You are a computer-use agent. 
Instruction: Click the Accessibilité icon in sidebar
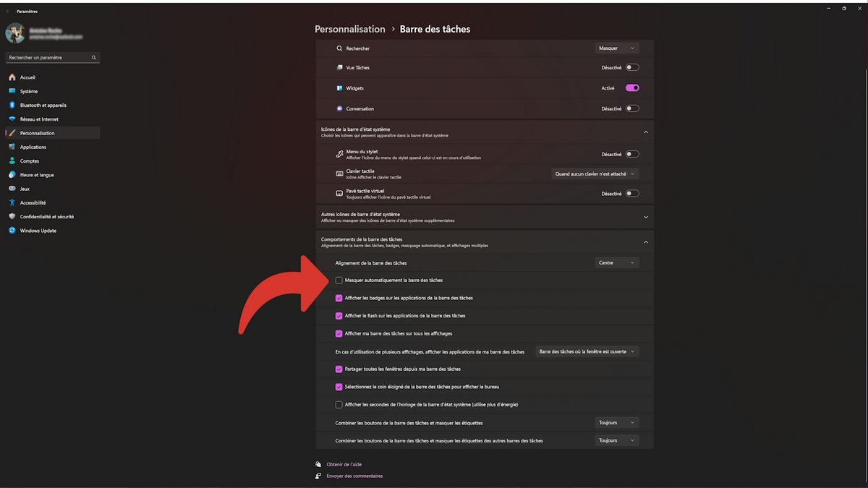click(12, 202)
